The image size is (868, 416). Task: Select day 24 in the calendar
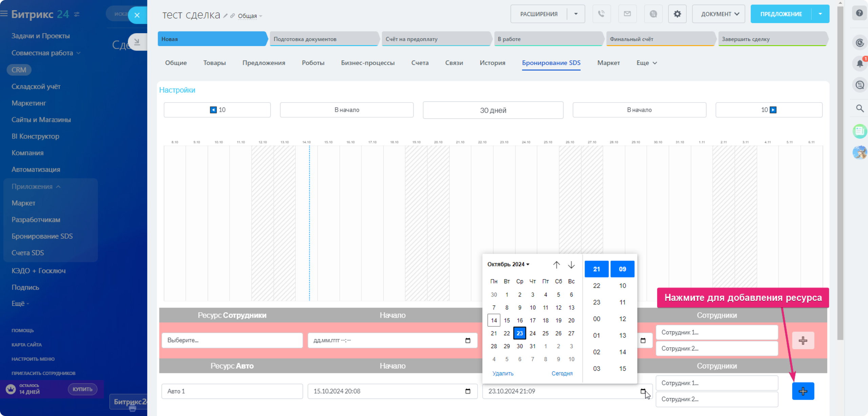pos(532,333)
